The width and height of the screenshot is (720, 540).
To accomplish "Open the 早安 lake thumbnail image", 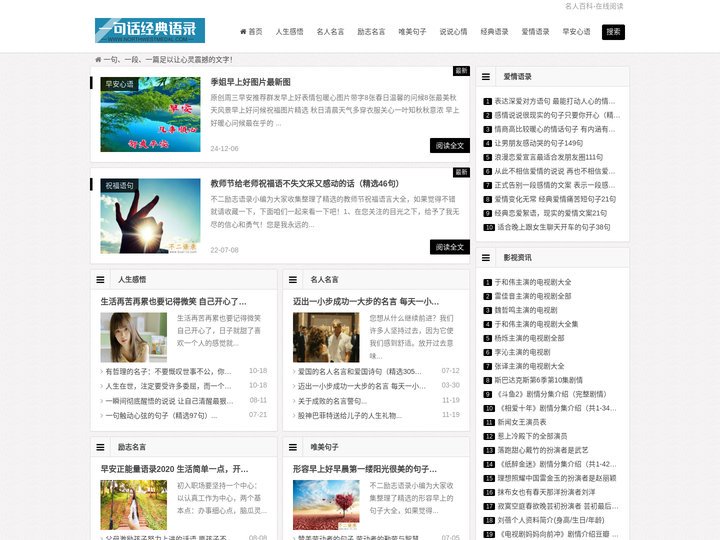I will click(150, 114).
